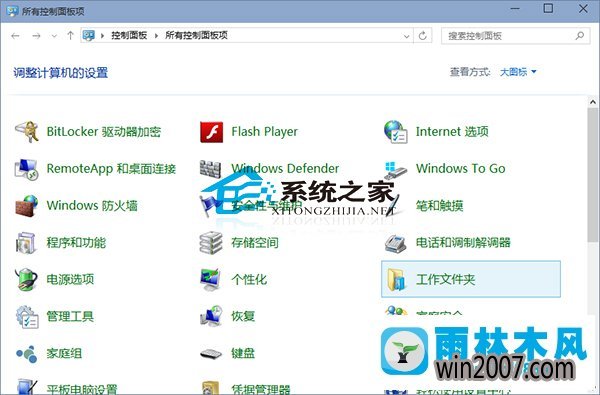Open the 查看方式 大图标 dropdown
Screen dimensions: 600x395
(x=518, y=72)
